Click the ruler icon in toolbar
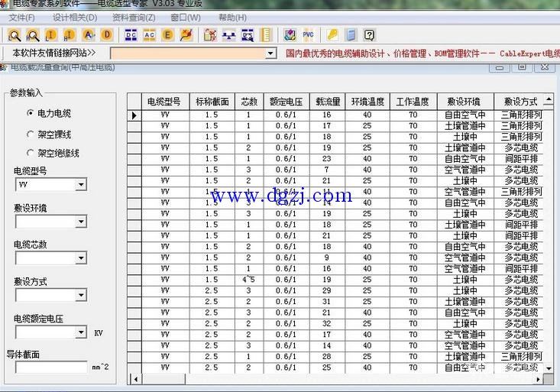This screenshot has width=560, height=392. (x=265, y=35)
